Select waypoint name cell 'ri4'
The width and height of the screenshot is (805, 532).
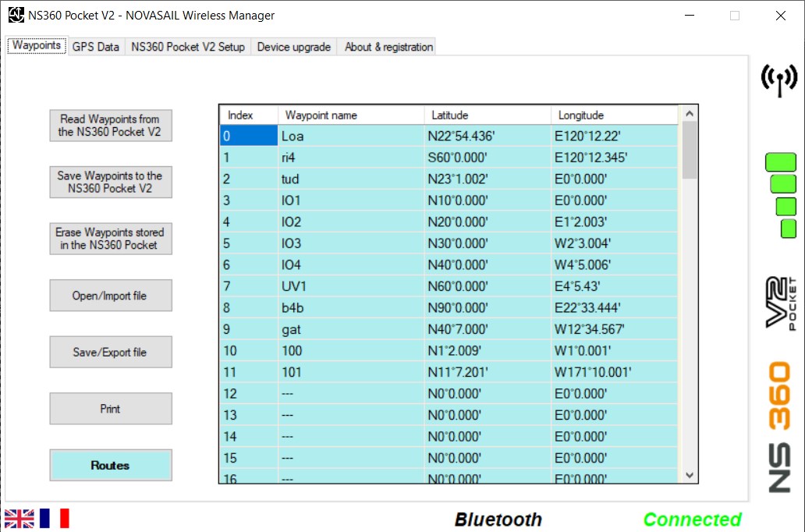pos(351,157)
